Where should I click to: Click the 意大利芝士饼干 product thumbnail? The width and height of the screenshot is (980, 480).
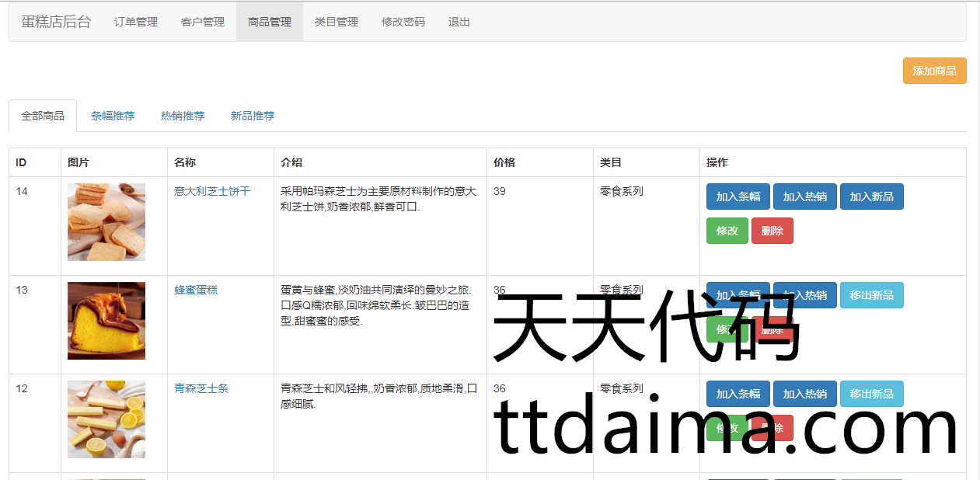(x=106, y=222)
